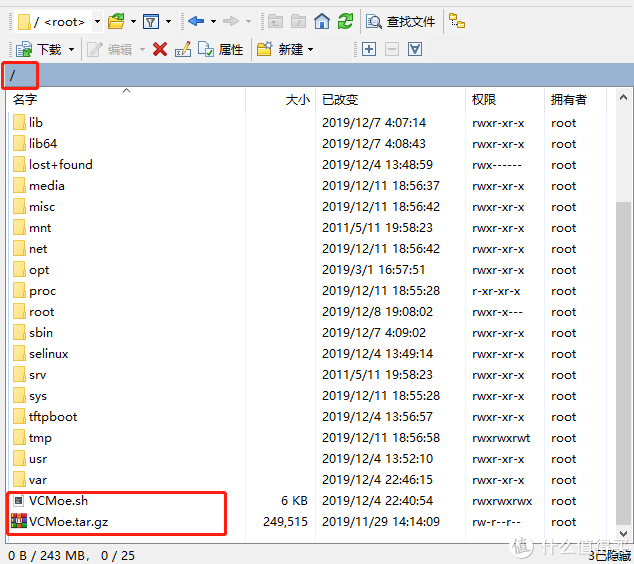Viewport: 634px width, 564px height.
Task: Click the VCMoe.tar.gz archive icon
Action: [x=19, y=521]
